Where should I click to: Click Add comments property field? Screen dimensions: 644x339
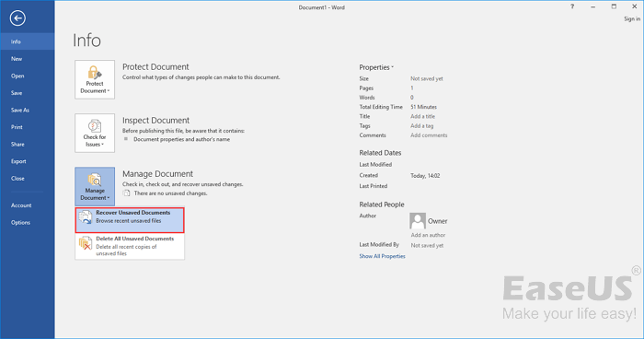pyautogui.click(x=429, y=135)
